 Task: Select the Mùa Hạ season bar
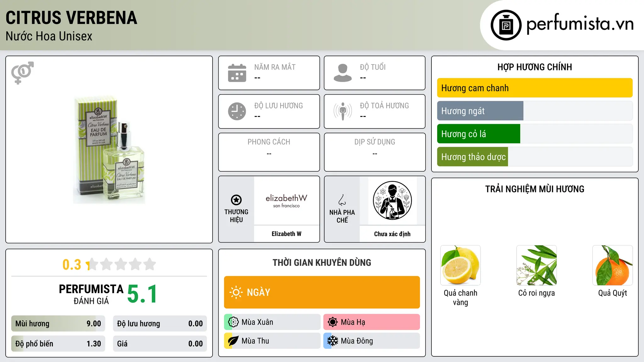(372, 322)
